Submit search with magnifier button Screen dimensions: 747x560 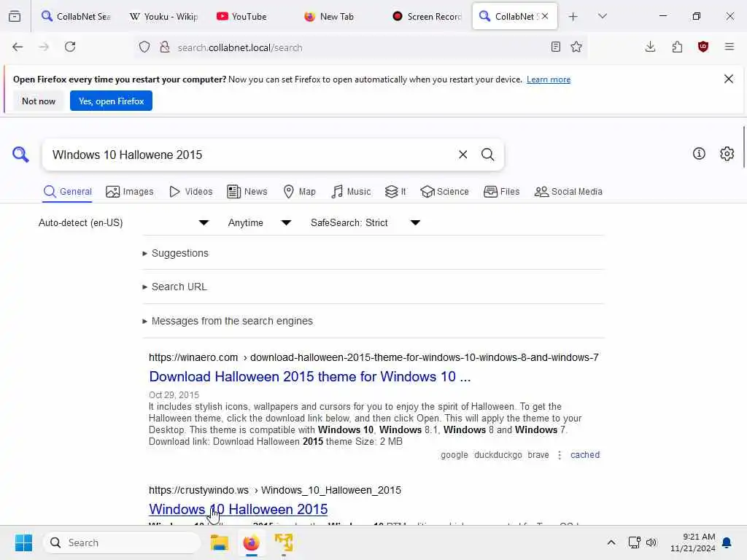[487, 155]
